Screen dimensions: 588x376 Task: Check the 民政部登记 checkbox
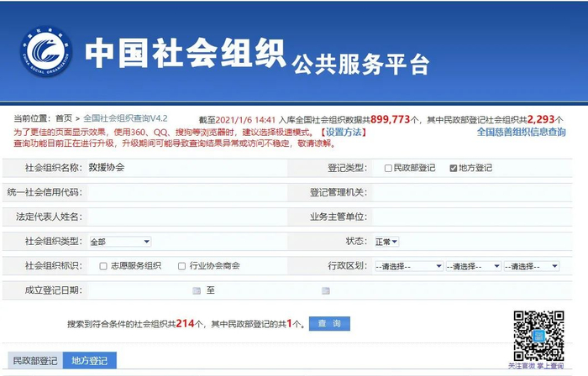point(388,168)
